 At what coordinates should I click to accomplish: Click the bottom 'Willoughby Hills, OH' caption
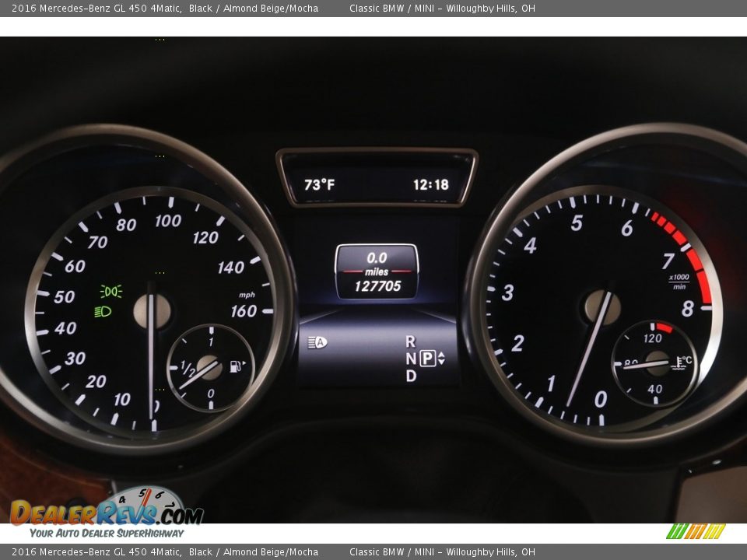point(490,552)
